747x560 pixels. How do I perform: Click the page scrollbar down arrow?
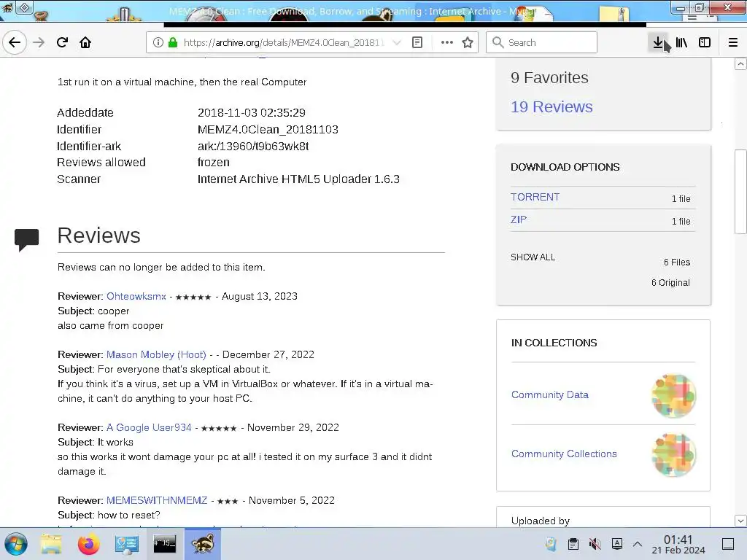pyautogui.click(x=740, y=521)
